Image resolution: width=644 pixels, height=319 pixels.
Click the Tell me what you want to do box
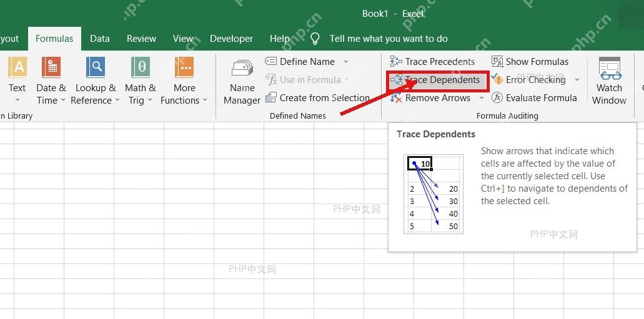tap(389, 39)
